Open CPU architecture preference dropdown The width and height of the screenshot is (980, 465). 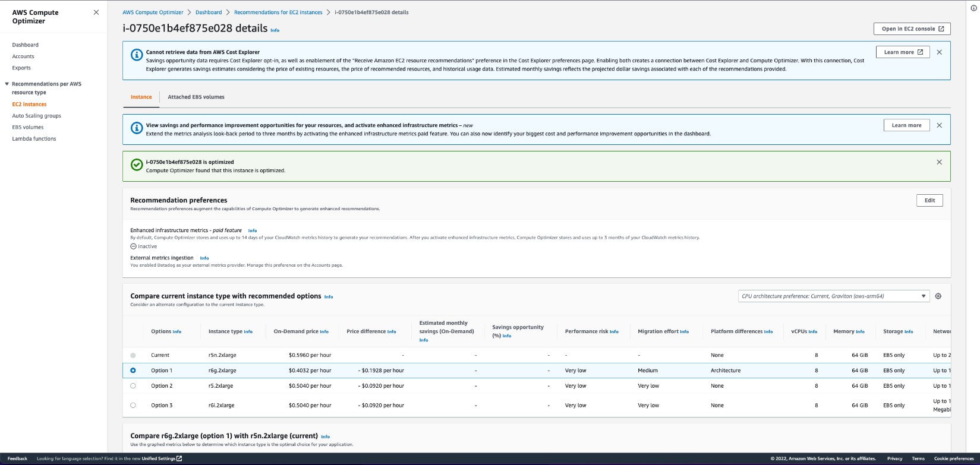tap(834, 296)
